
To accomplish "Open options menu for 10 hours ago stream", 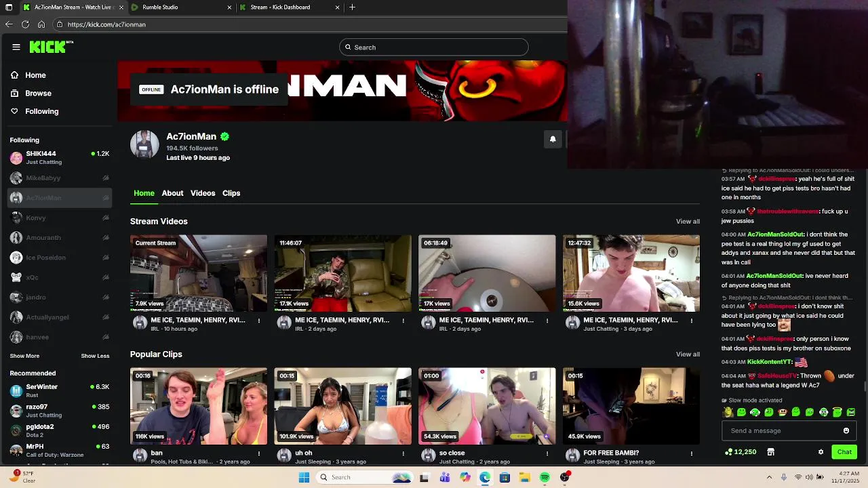I will [x=259, y=321].
